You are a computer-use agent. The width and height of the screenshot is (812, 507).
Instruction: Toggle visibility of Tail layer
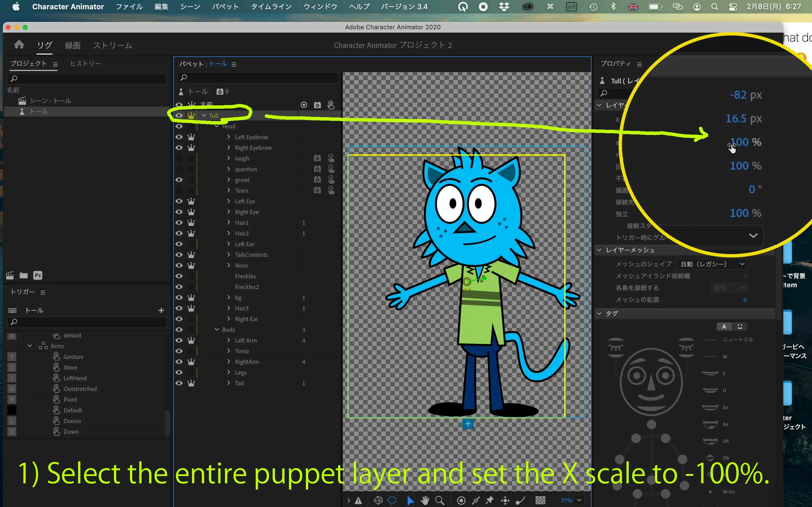click(179, 383)
